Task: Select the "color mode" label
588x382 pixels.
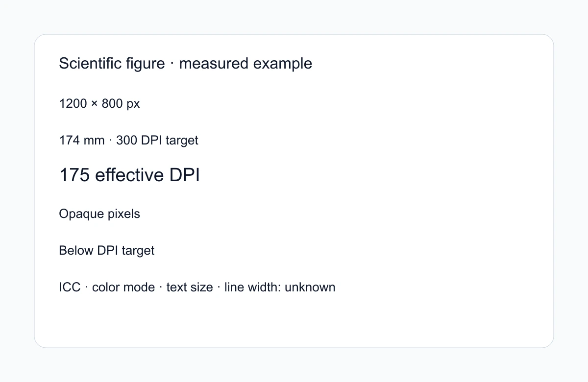Action: (x=123, y=287)
